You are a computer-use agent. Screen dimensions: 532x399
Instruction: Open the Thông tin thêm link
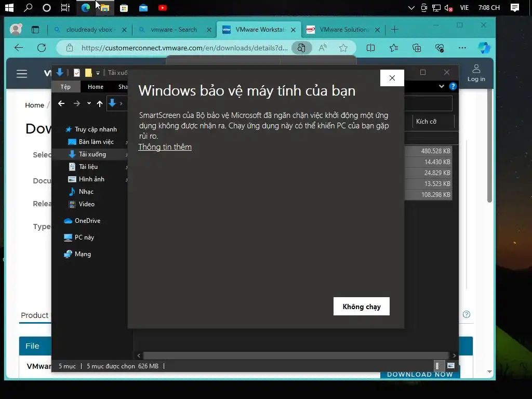pos(165,147)
